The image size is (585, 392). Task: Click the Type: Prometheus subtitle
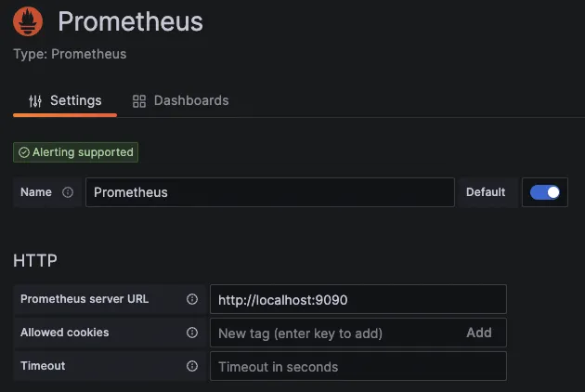click(70, 54)
